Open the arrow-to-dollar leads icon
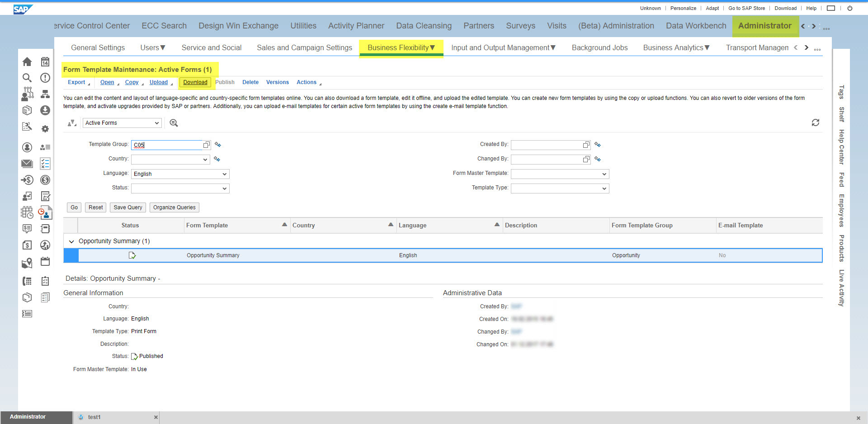Screen dimensions: 868x424 [27, 180]
